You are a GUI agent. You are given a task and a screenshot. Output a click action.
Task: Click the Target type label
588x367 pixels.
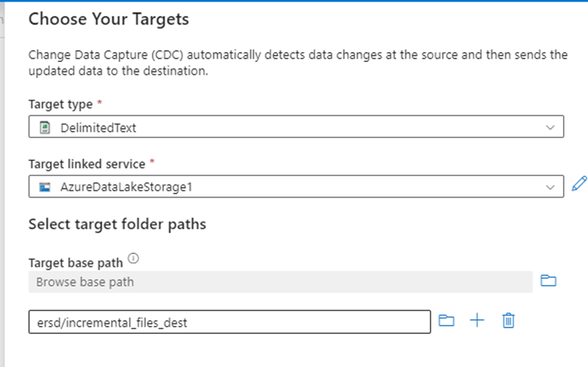pos(60,104)
